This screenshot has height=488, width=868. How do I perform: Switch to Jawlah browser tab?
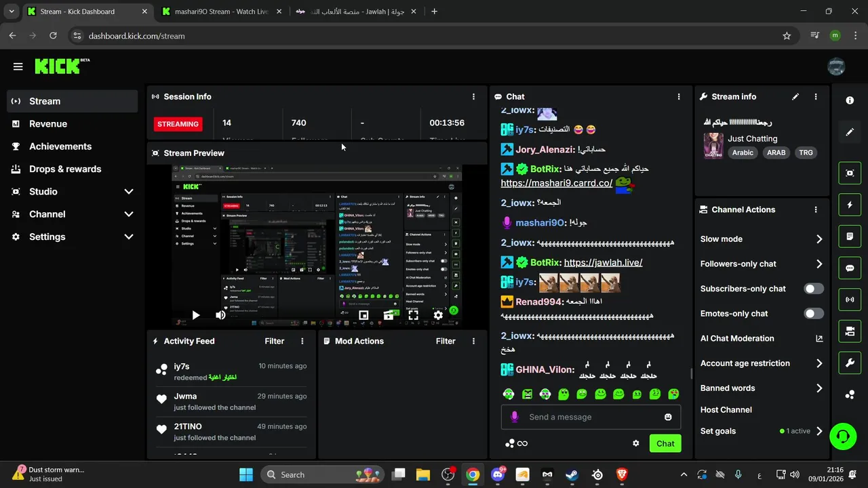355,12
